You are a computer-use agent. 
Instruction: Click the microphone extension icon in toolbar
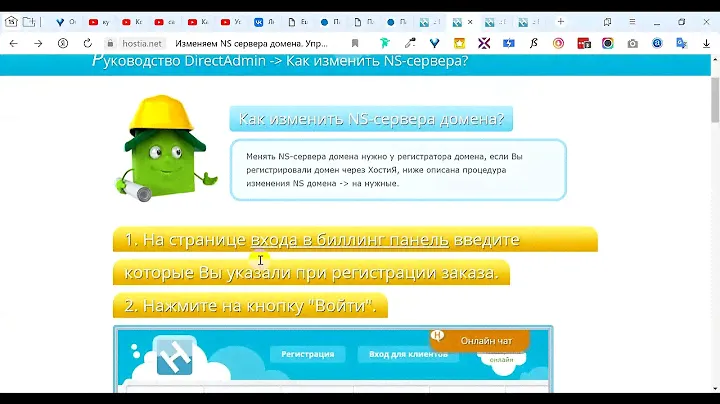point(410,43)
